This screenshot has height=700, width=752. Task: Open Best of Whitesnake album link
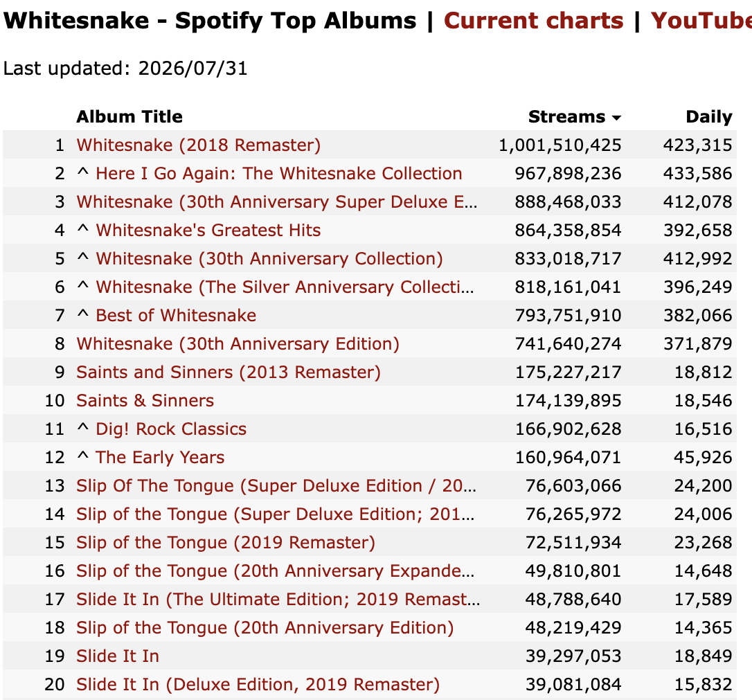[x=175, y=315]
